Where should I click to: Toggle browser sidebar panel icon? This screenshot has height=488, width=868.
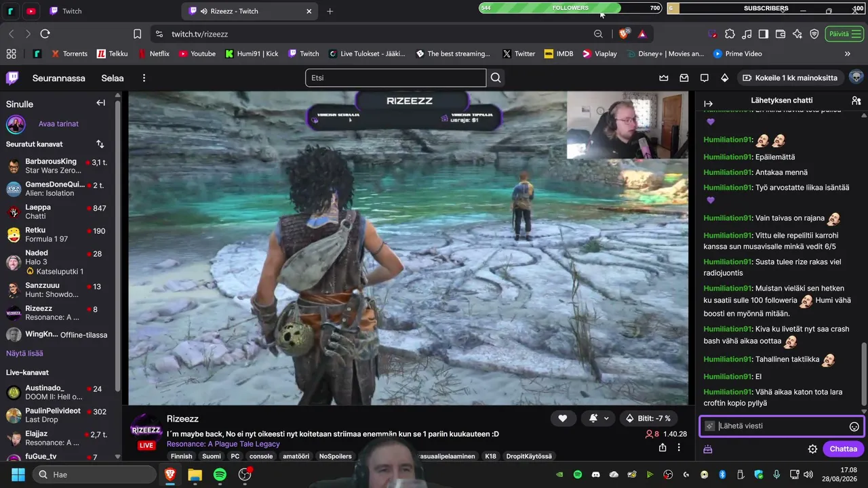point(763,34)
